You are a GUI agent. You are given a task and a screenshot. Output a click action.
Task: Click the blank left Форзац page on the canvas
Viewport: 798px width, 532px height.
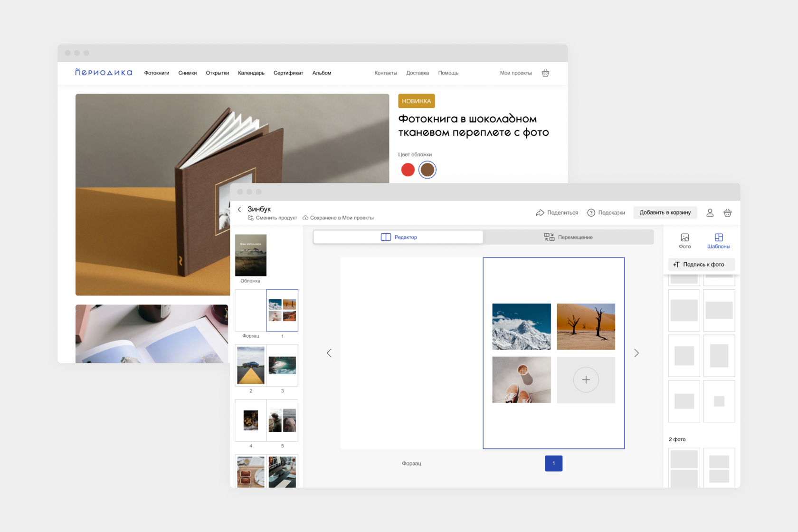(412, 353)
